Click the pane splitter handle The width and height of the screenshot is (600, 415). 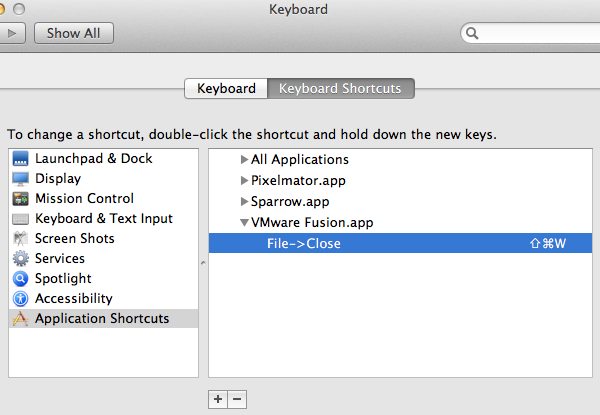tap(203, 263)
